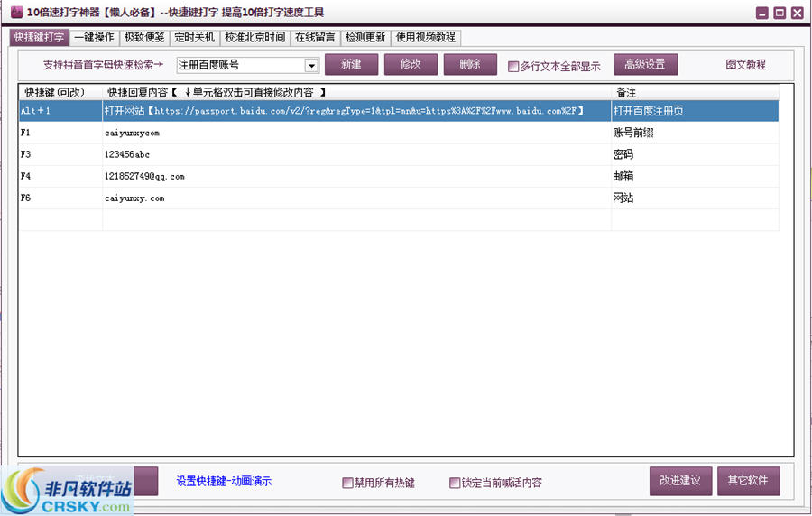The width and height of the screenshot is (812, 516).
Task: Click the 其它软件 button
Action: (748, 481)
